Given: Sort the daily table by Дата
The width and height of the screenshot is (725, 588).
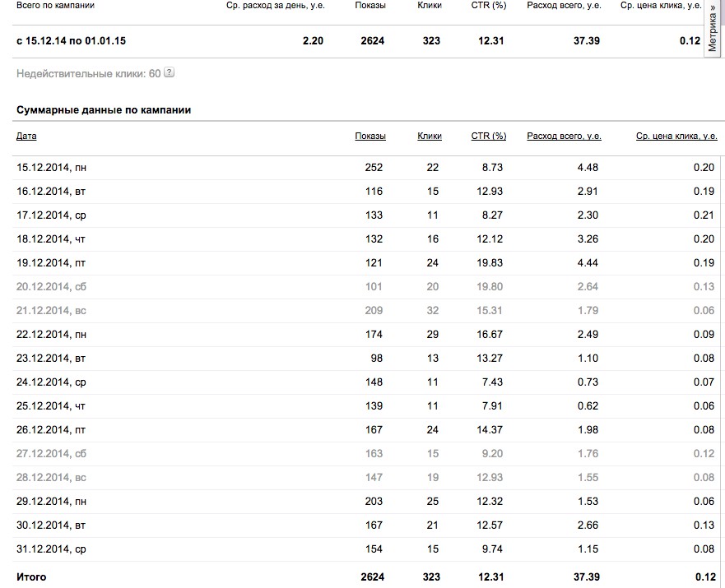Looking at the screenshot, I should point(26,137).
